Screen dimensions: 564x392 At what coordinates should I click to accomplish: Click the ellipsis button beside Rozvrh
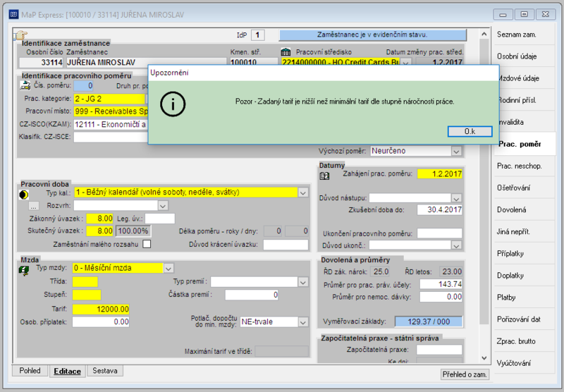(x=34, y=206)
